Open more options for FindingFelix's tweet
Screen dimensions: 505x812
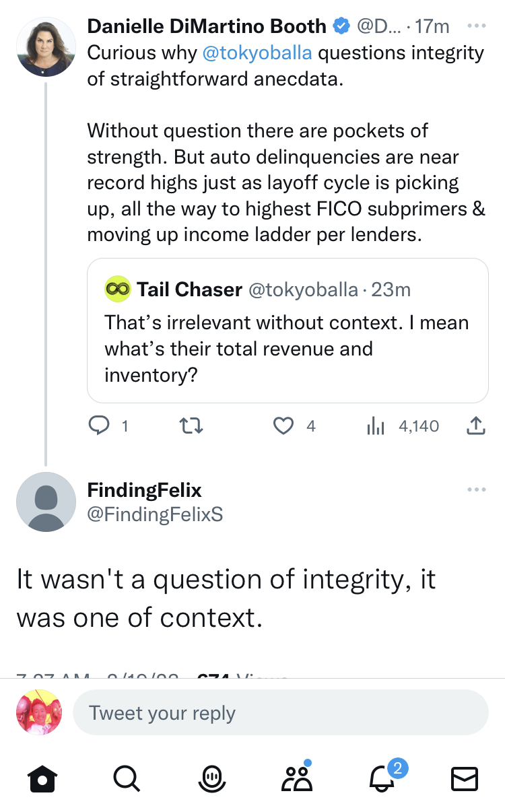475,489
